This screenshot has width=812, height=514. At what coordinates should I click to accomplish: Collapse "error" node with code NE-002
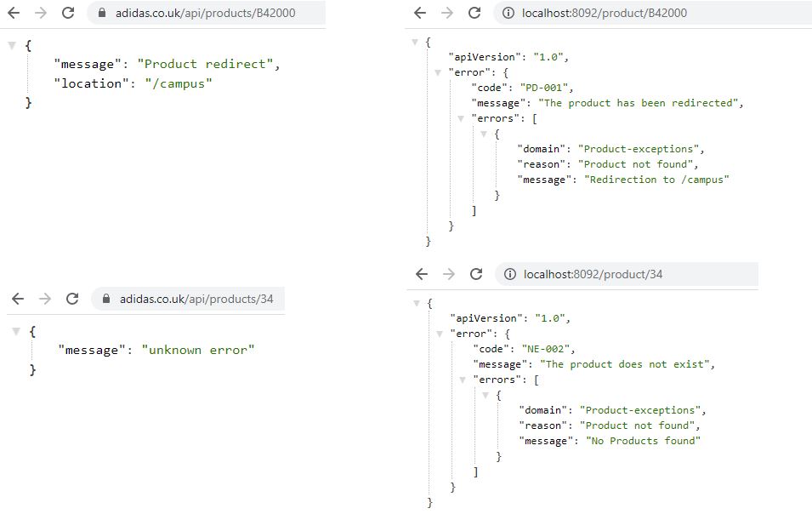click(440, 334)
